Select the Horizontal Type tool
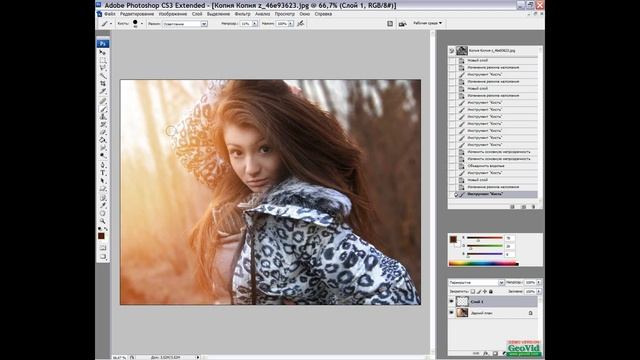 click(x=102, y=173)
